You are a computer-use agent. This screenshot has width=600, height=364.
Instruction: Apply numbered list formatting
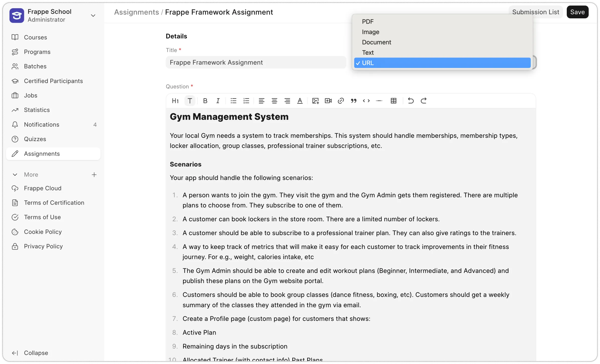click(x=246, y=101)
